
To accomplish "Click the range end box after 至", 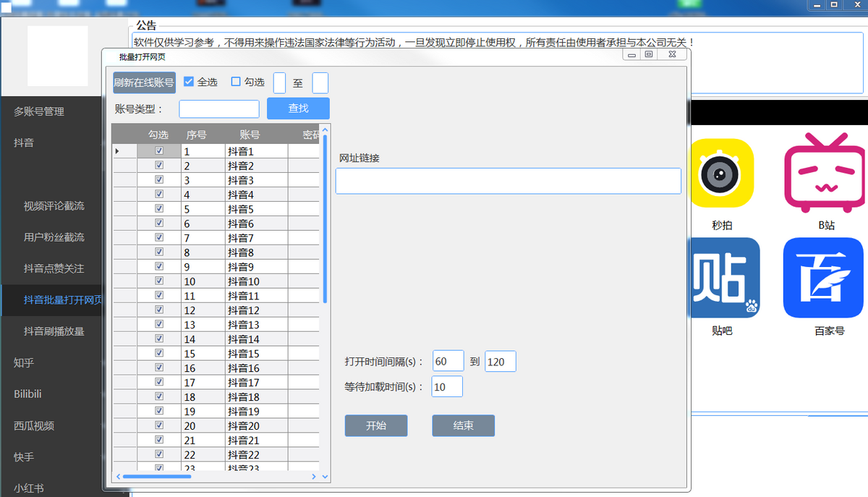I will point(320,82).
